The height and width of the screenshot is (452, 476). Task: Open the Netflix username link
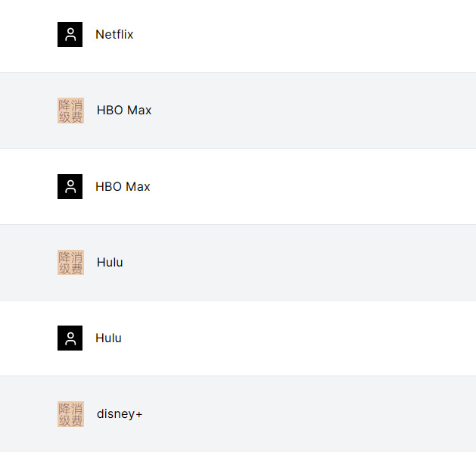[114, 34]
